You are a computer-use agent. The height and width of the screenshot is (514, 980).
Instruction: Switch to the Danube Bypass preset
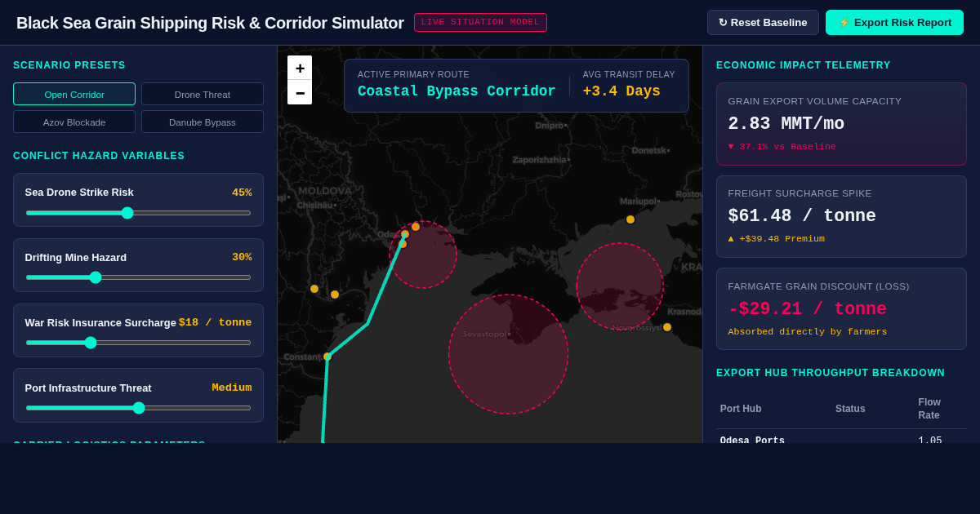click(203, 122)
